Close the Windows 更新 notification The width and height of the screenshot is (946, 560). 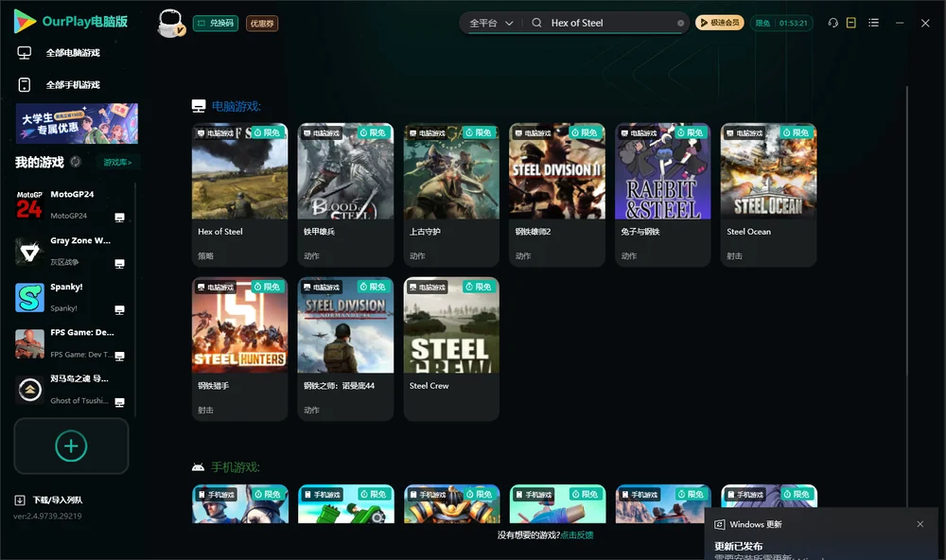pos(920,524)
